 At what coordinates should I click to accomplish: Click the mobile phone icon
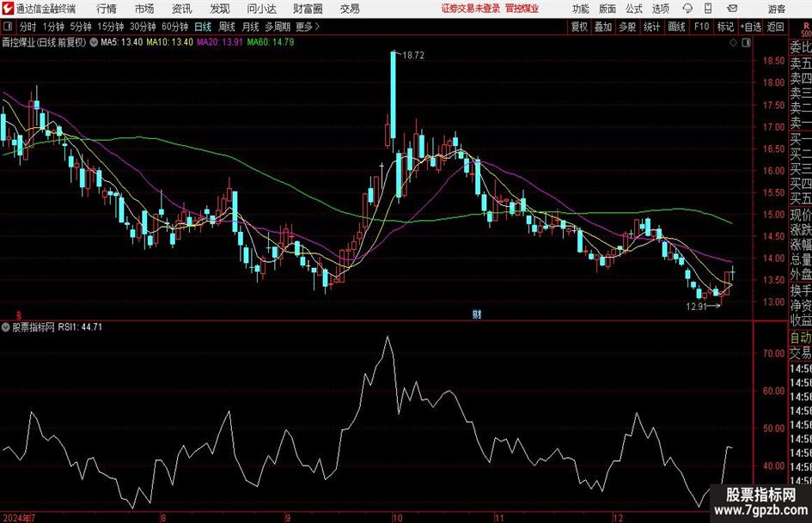(x=708, y=9)
